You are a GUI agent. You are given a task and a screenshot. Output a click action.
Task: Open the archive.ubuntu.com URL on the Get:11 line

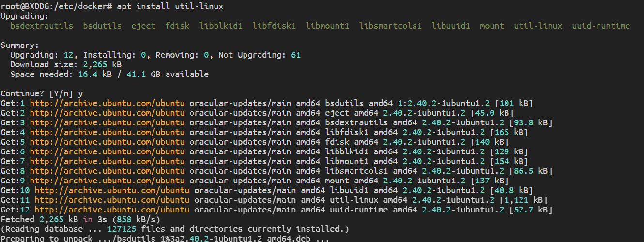pyautogui.click(x=112, y=200)
